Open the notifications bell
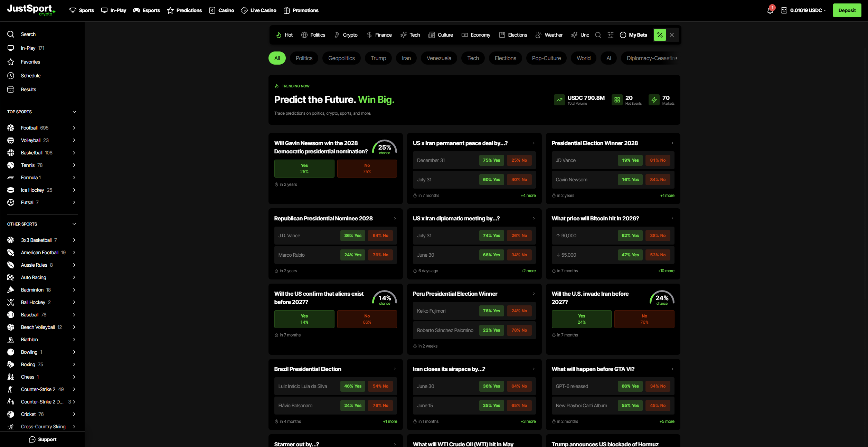Viewport: 868px width, 447px height. coord(770,10)
